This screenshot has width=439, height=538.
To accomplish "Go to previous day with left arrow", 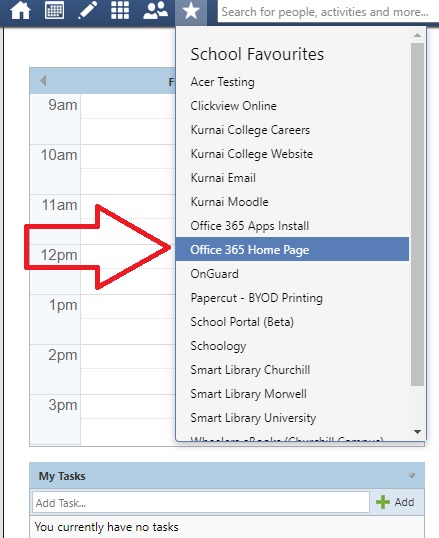I will click(x=43, y=81).
